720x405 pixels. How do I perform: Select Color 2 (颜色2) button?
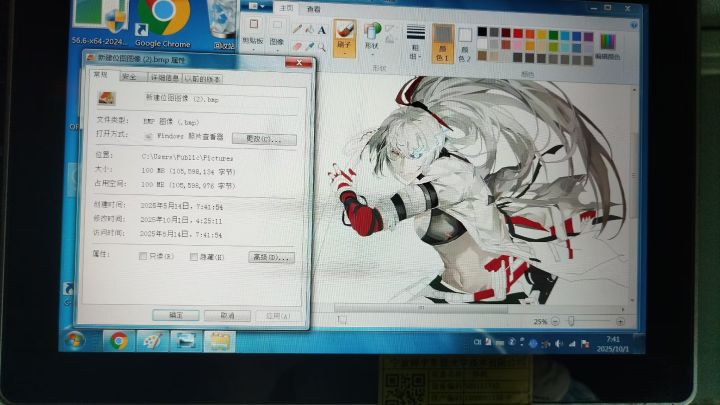point(465,44)
